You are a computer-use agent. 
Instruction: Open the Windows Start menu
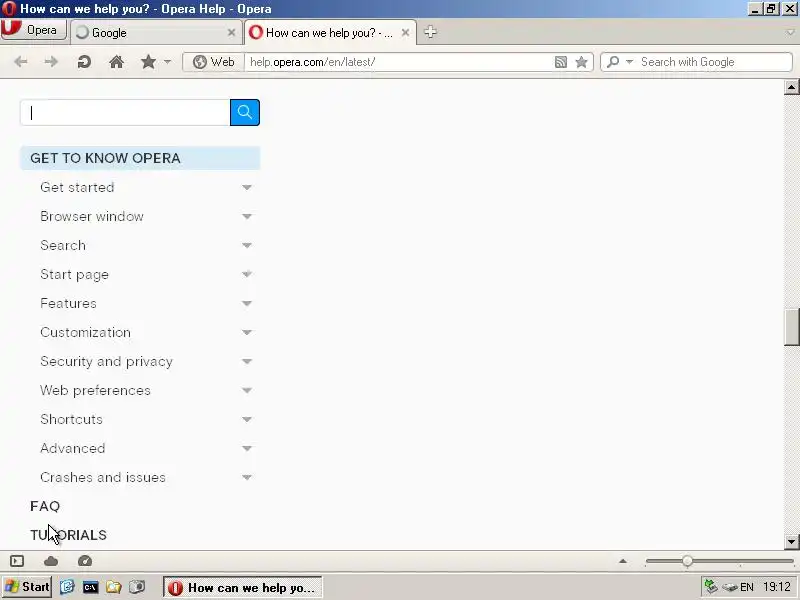[27, 587]
